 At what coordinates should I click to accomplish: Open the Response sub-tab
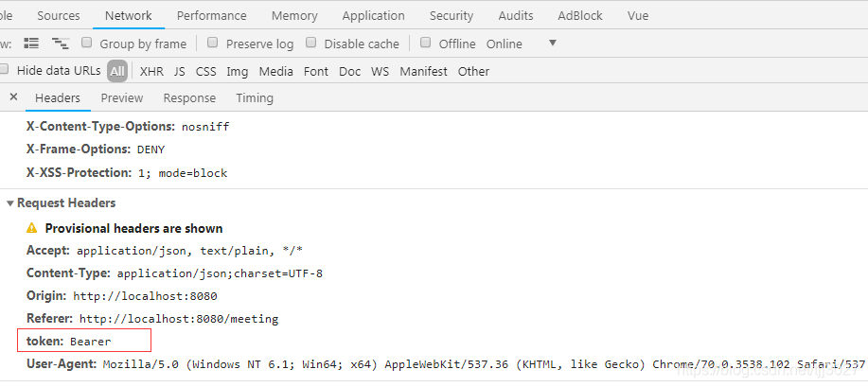pos(189,97)
